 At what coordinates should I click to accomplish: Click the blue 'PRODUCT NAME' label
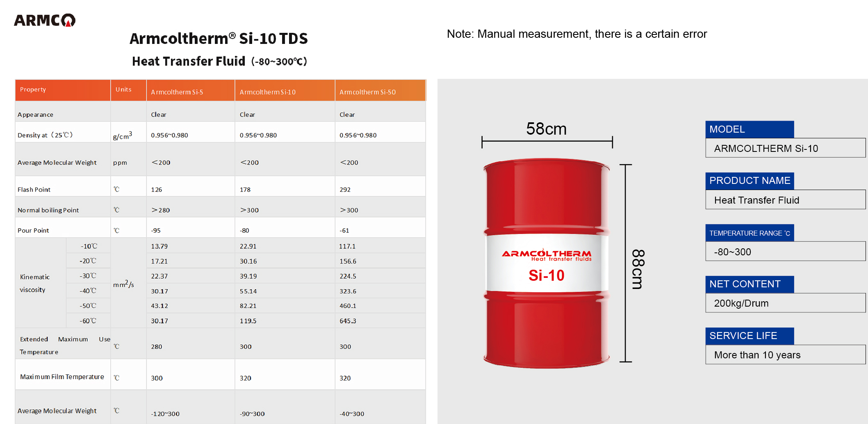[x=750, y=181]
